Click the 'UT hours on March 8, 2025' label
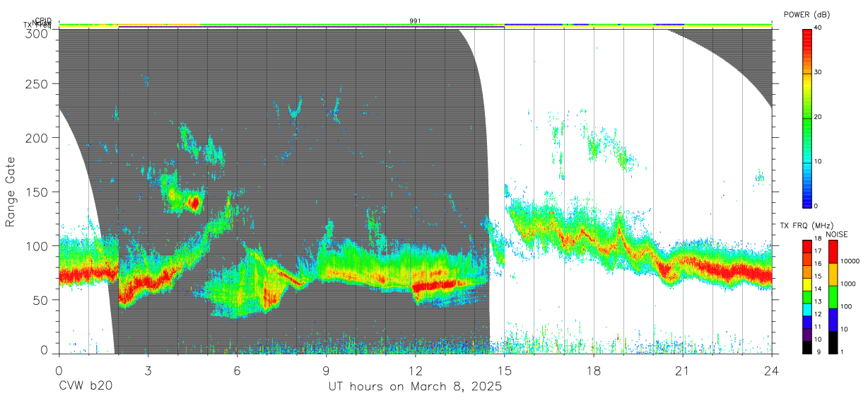 click(415, 387)
